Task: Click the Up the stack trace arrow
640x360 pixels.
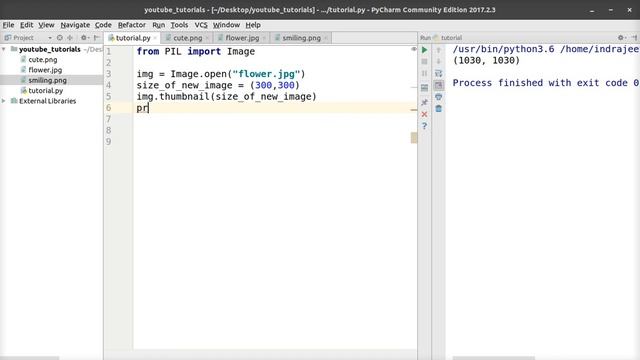Action: [439, 50]
